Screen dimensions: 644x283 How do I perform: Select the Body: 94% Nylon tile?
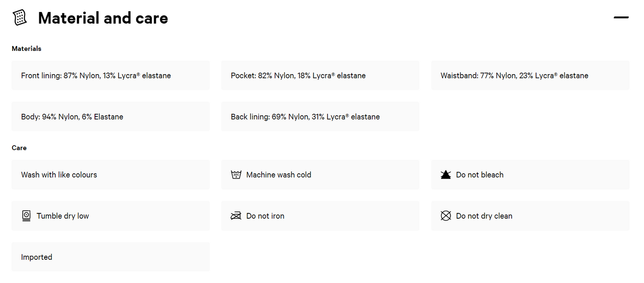(111, 117)
